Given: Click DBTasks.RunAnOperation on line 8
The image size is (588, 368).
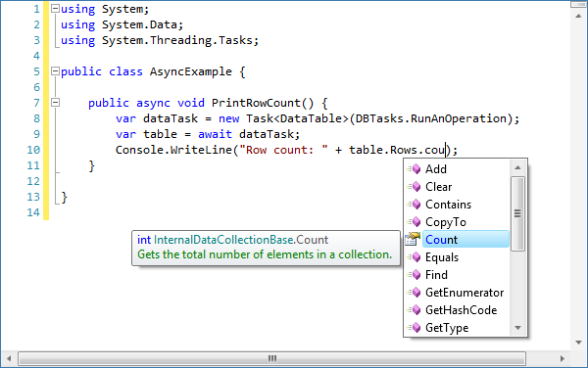Looking at the screenshot, I should pos(431,118).
